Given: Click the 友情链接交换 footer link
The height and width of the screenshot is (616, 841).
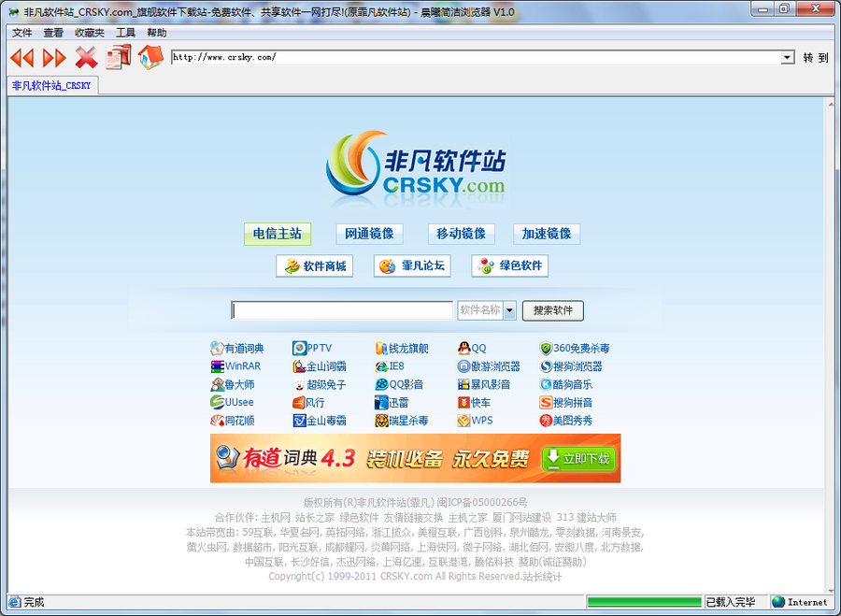Looking at the screenshot, I should (414, 518).
